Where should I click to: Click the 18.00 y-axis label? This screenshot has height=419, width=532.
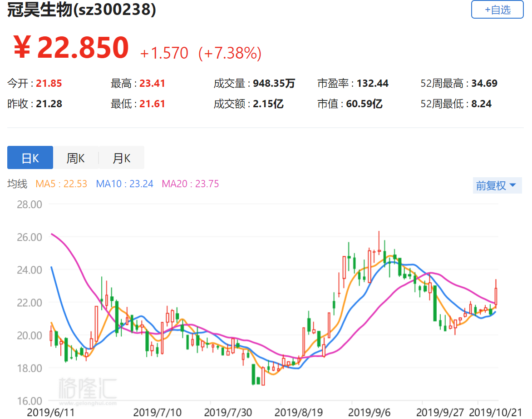click(x=30, y=368)
